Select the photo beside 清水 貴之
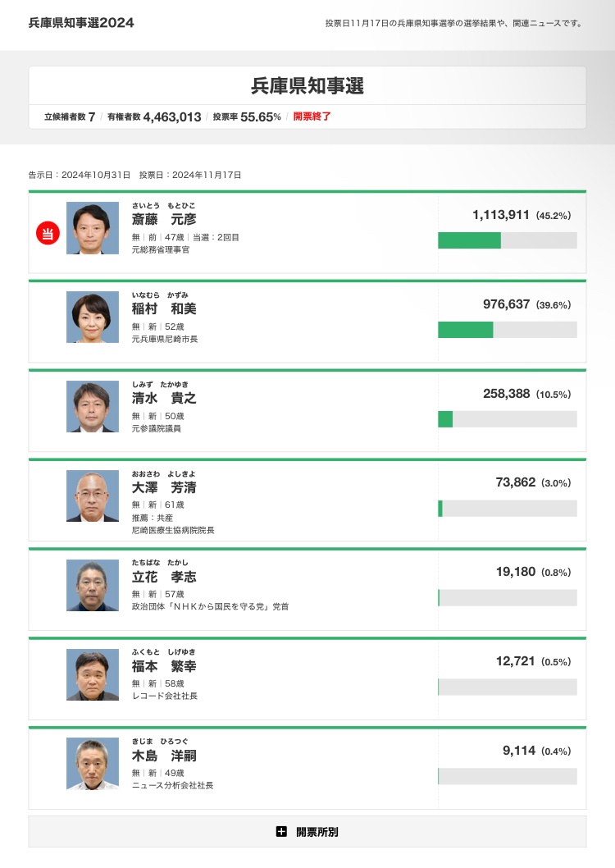This screenshot has width=615, height=868. pos(93,407)
